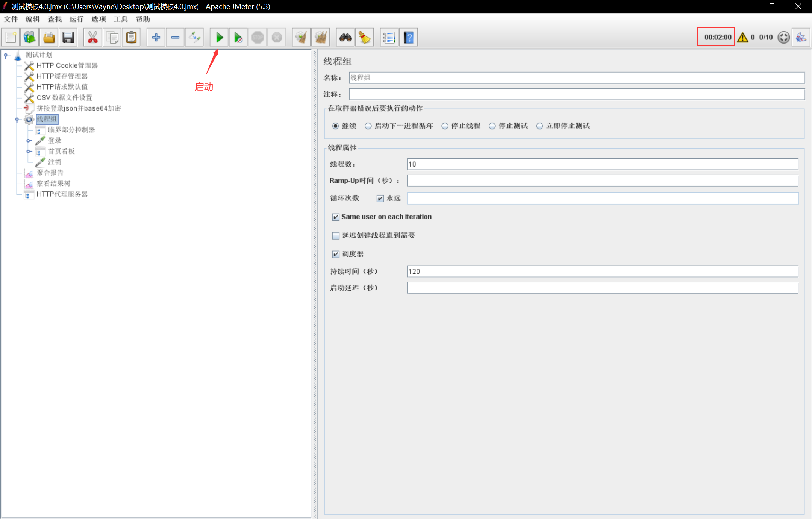Viewport: 812px width, 519px height.
Task: Click the Ramp-Up时间 input field
Action: tap(602, 181)
